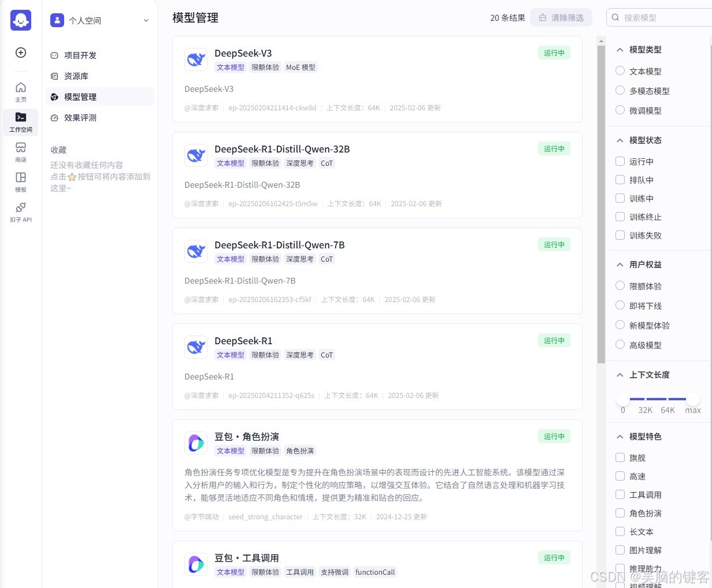Select the 新模型体验 radio option
712x588 pixels.
620,325
